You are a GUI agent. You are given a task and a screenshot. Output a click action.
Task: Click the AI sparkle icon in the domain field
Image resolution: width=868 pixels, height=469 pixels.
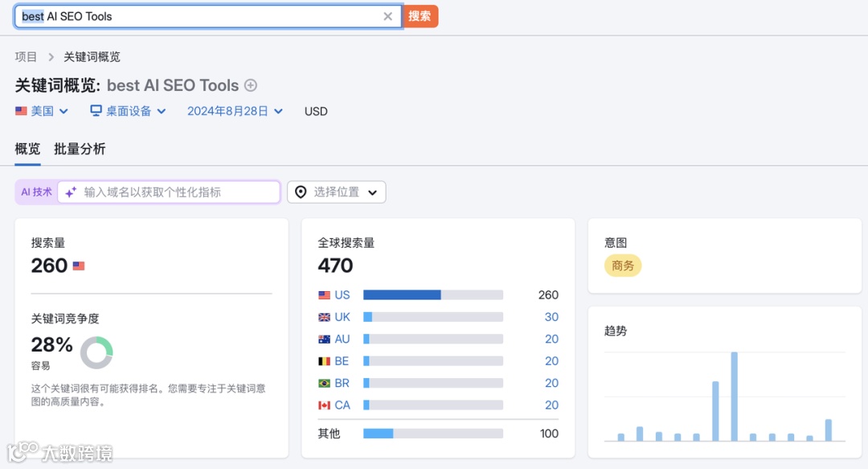(x=71, y=192)
